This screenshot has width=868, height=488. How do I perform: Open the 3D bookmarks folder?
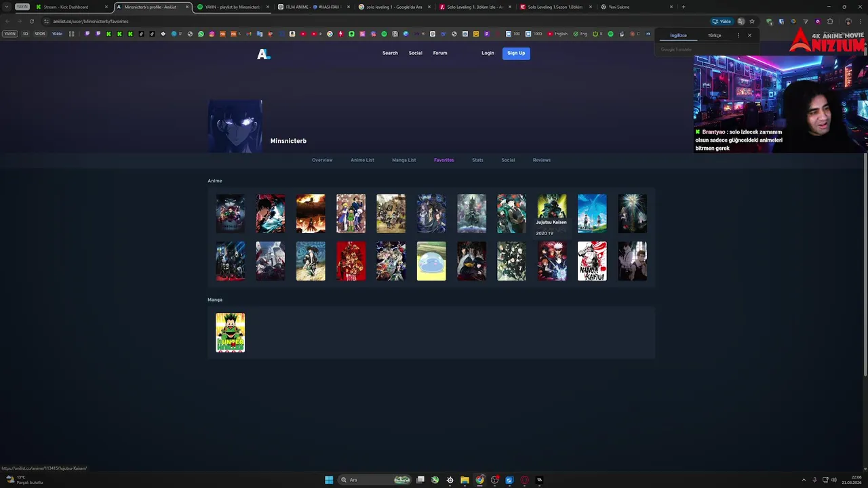coord(25,34)
